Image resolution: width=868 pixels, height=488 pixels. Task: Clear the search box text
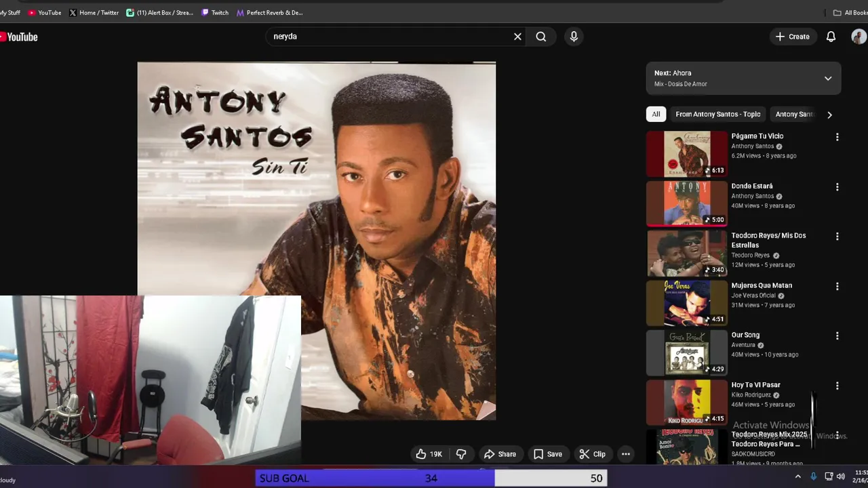coord(517,37)
